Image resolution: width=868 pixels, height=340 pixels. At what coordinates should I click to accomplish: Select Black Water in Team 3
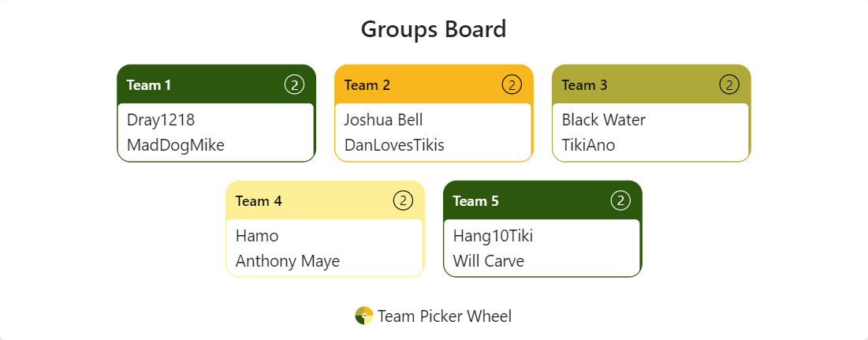coord(604,120)
